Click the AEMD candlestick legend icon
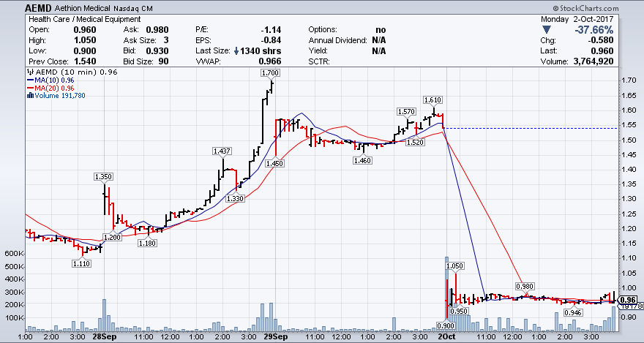This screenshot has height=343, width=644. [x=29, y=72]
